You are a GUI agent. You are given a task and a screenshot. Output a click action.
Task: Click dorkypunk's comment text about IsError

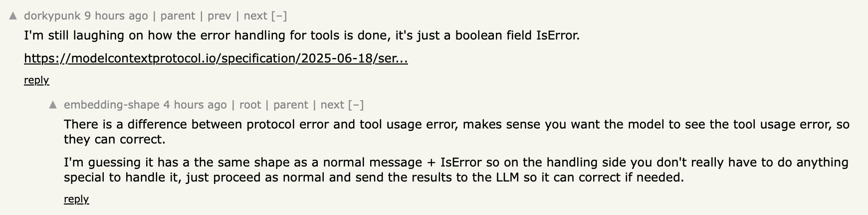click(301, 36)
